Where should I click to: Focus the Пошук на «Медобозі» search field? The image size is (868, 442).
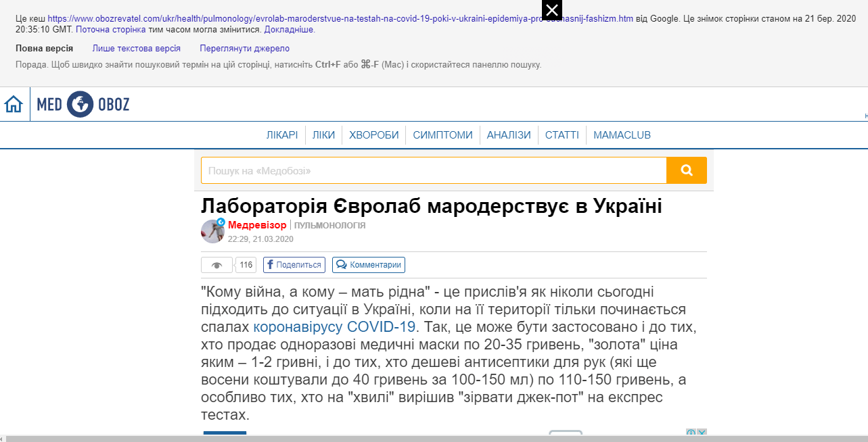(x=434, y=170)
